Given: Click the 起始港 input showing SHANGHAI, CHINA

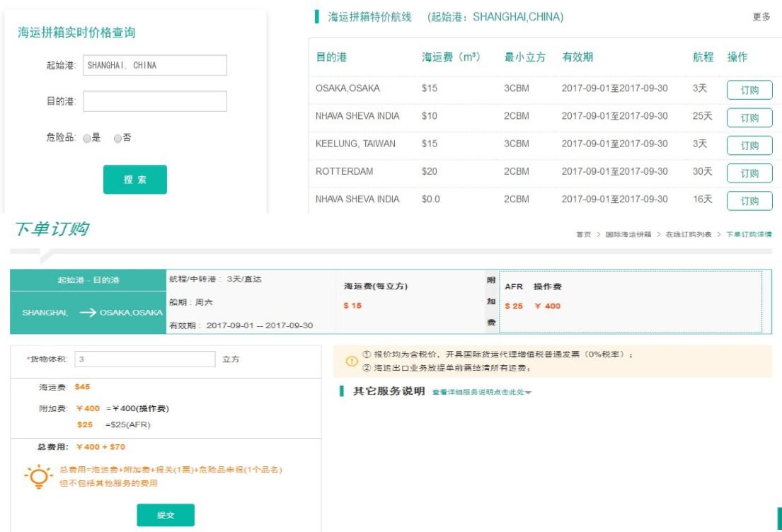Looking at the screenshot, I should (154, 65).
